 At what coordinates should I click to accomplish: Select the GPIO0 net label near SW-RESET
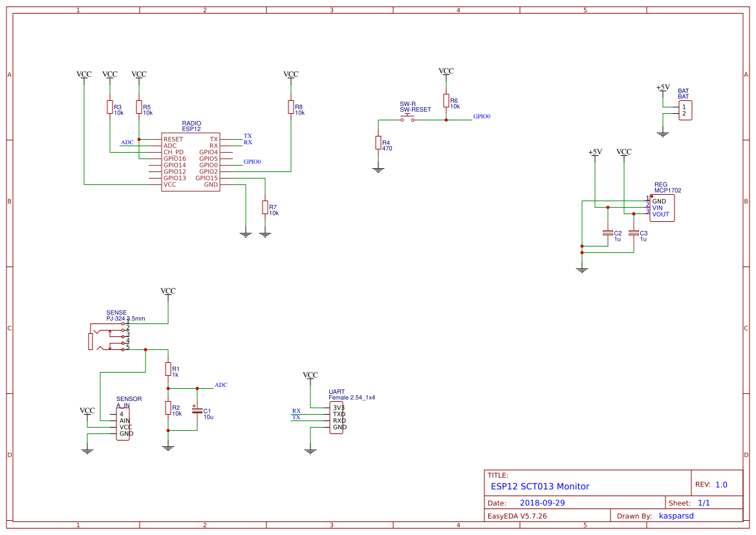483,116
